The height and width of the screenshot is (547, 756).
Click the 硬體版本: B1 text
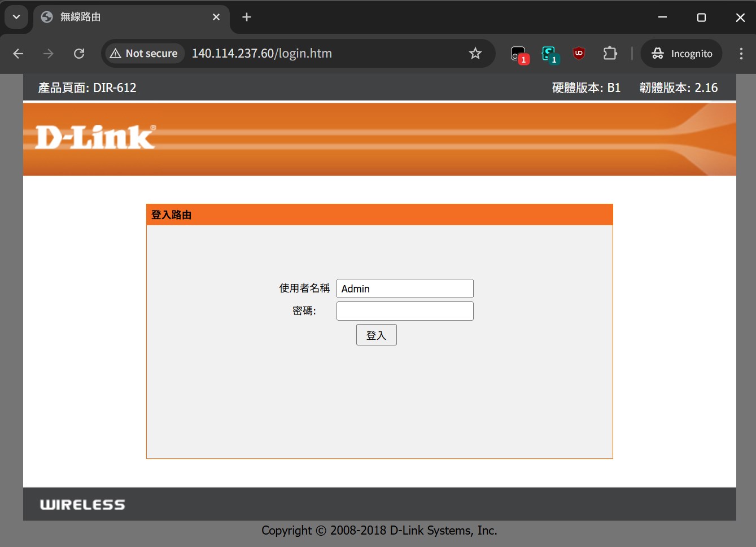tap(586, 87)
